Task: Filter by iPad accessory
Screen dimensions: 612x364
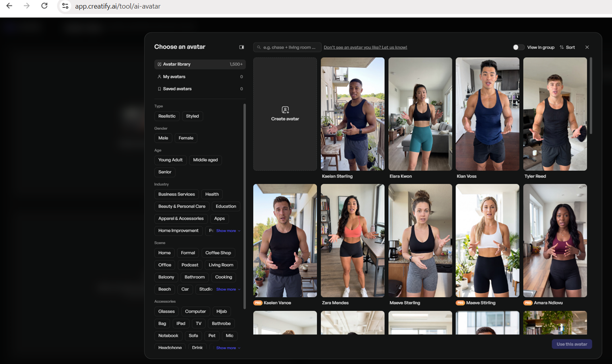Action: tap(181, 324)
